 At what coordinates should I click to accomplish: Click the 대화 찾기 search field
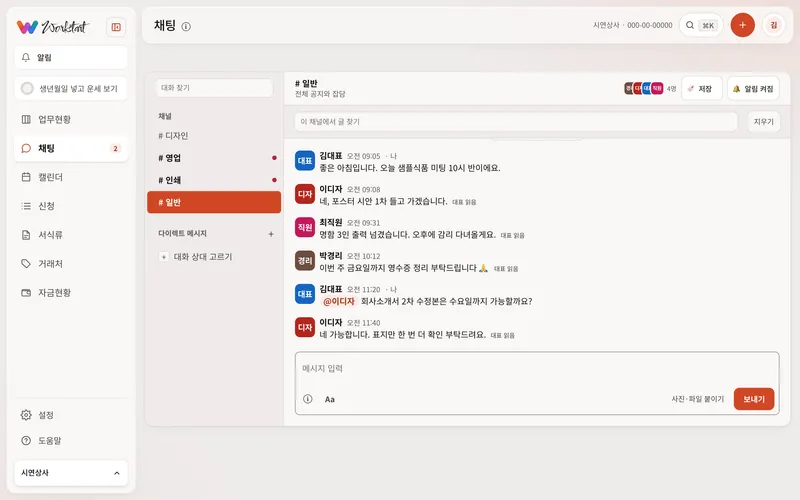[x=214, y=88]
